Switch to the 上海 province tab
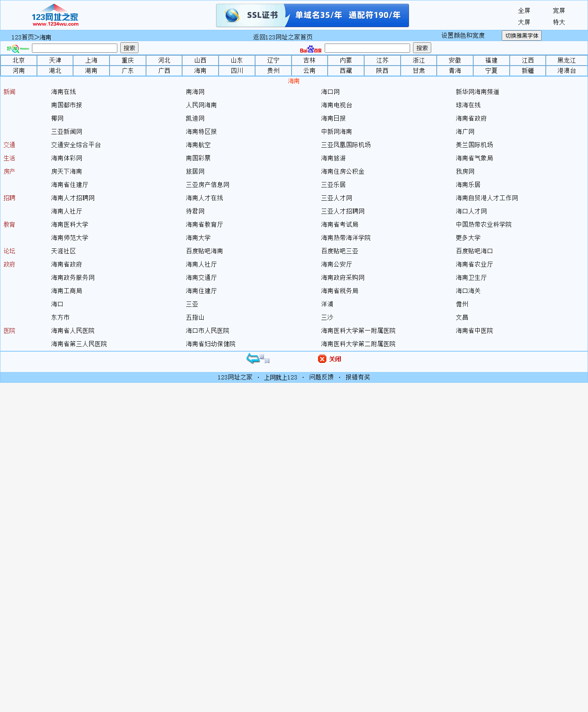 tap(91, 61)
